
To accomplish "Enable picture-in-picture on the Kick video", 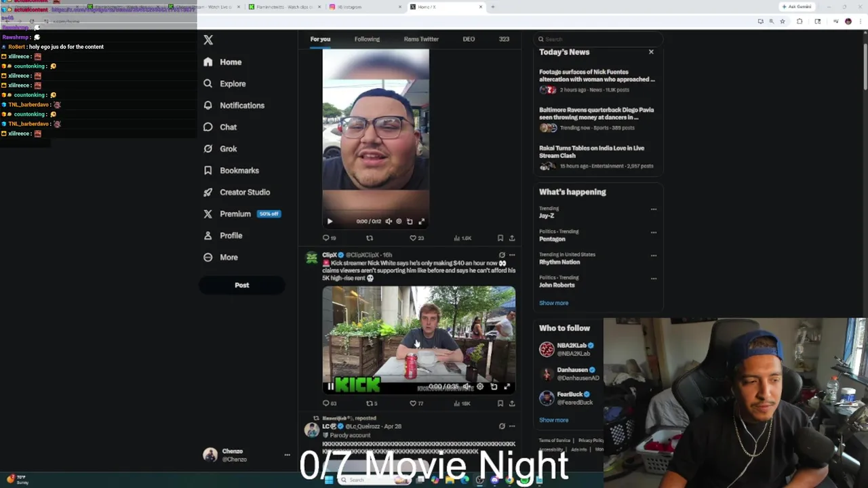I will 494,386.
